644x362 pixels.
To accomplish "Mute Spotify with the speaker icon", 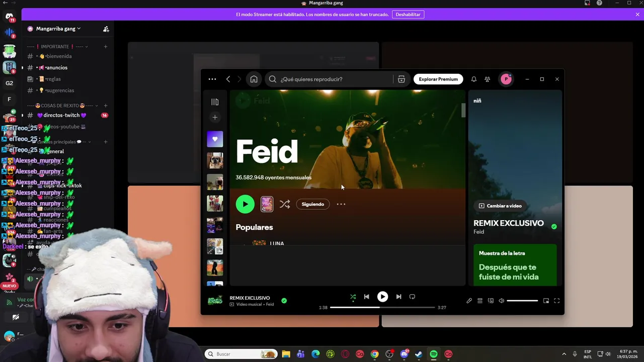I will [x=501, y=301].
